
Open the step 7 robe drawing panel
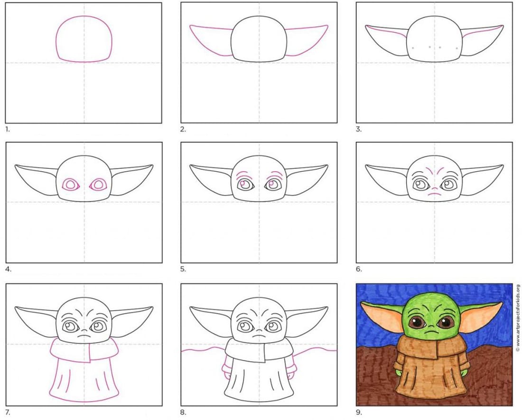tap(84, 345)
